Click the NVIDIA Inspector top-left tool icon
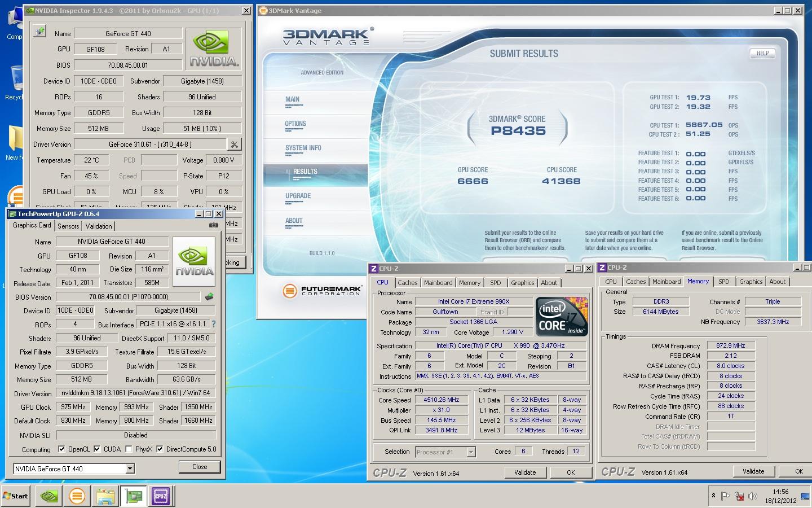The width and height of the screenshot is (812, 508). pos(39,32)
